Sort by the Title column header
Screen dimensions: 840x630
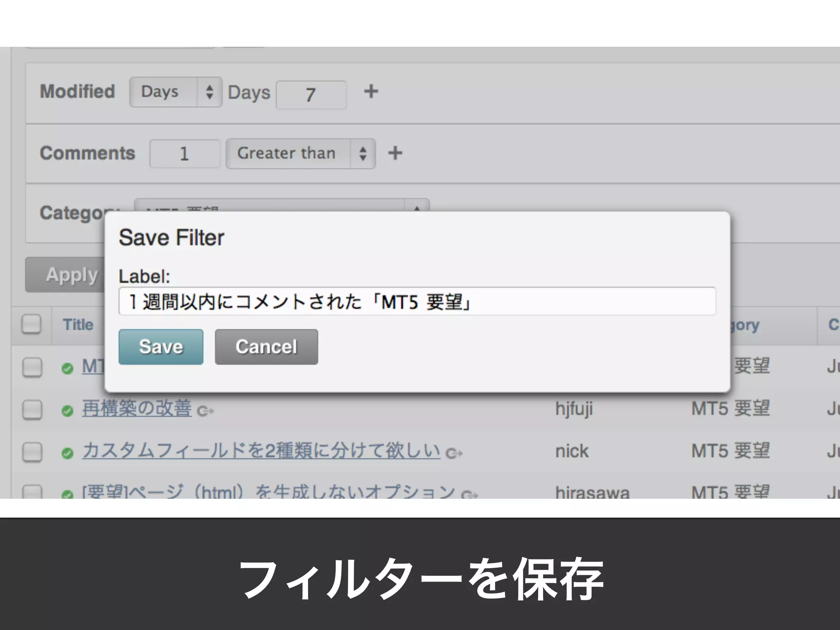pyautogui.click(x=78, y=324)
